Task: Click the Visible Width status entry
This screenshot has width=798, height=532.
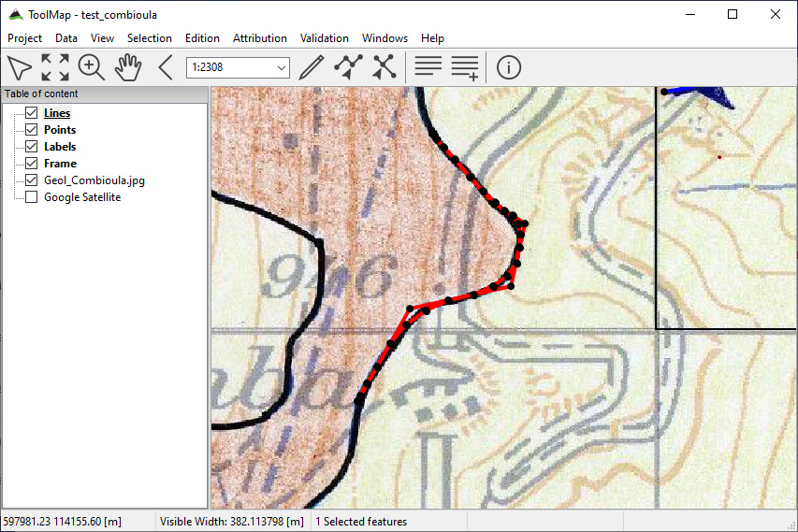Action: tap(232, 522)
